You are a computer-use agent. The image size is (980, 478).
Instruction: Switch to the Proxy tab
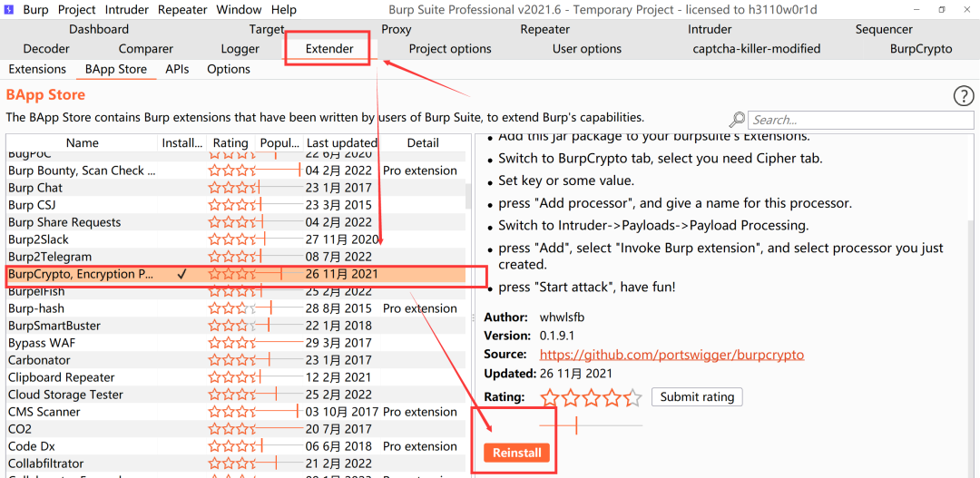[x=397, y=29]
